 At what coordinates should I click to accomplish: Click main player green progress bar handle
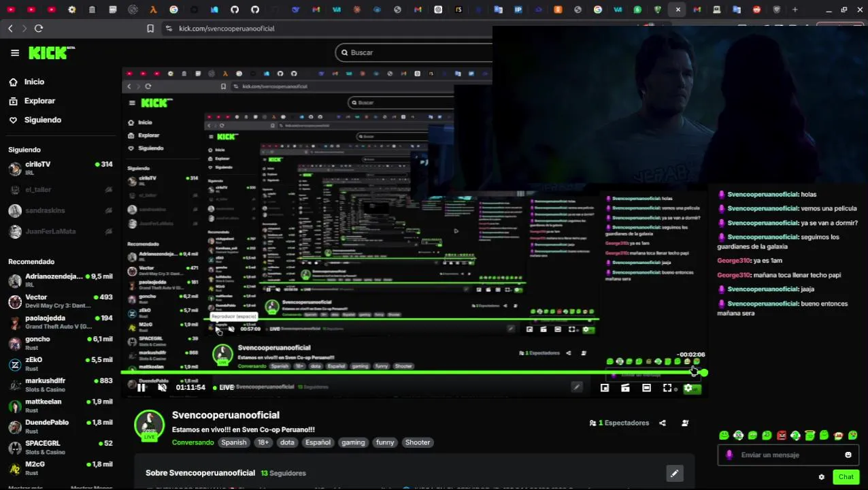704,373
